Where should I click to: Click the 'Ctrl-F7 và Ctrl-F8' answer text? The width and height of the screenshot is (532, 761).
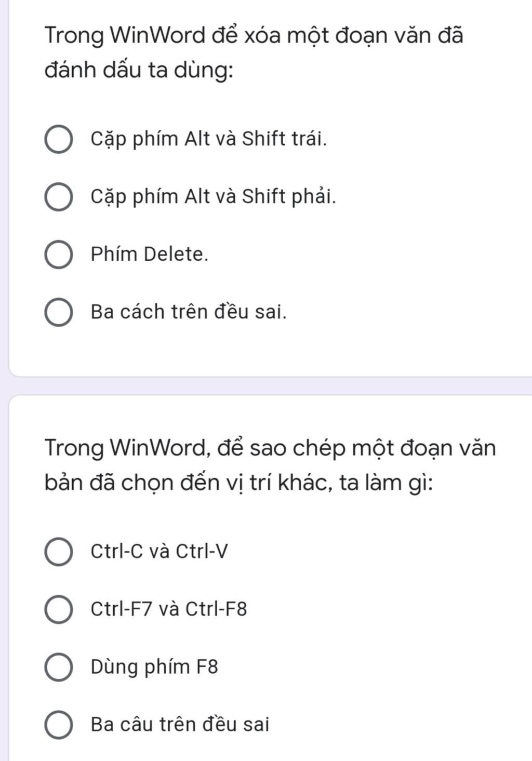pos(168,609)
